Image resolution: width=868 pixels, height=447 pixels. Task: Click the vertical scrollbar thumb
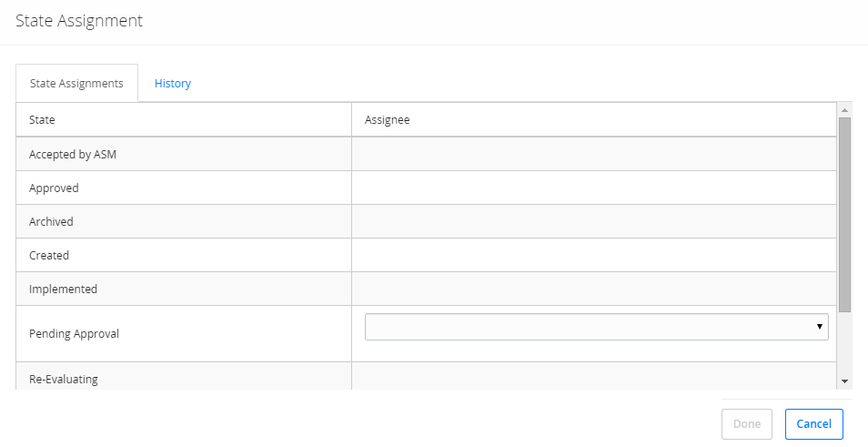tap(844, 214)
